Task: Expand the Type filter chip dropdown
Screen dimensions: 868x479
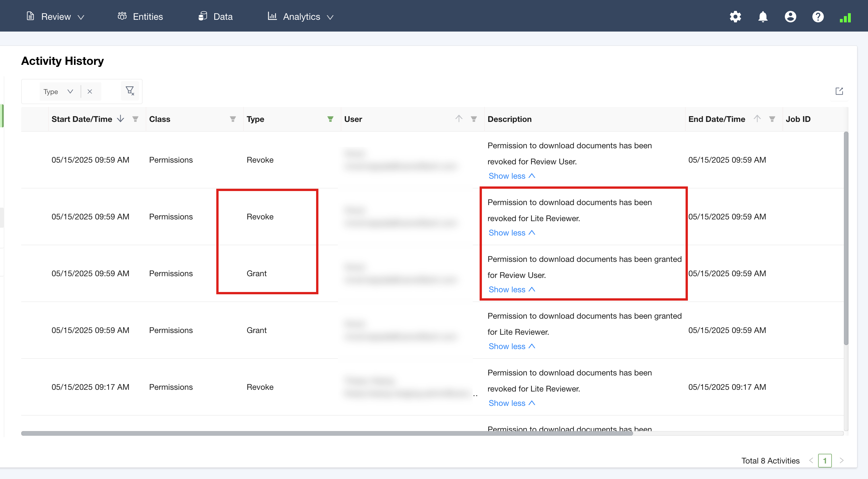Action: 70,91
